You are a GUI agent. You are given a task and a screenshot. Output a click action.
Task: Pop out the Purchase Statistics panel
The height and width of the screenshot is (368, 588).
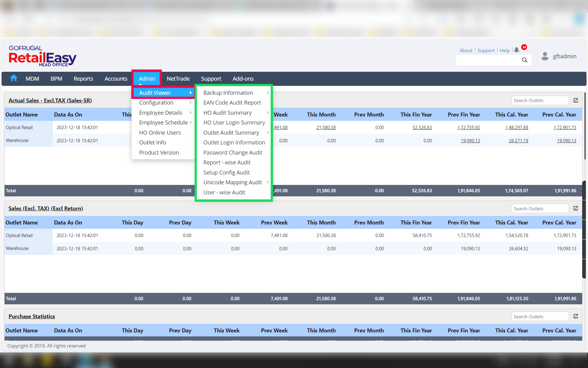click(x=576, y=316)
